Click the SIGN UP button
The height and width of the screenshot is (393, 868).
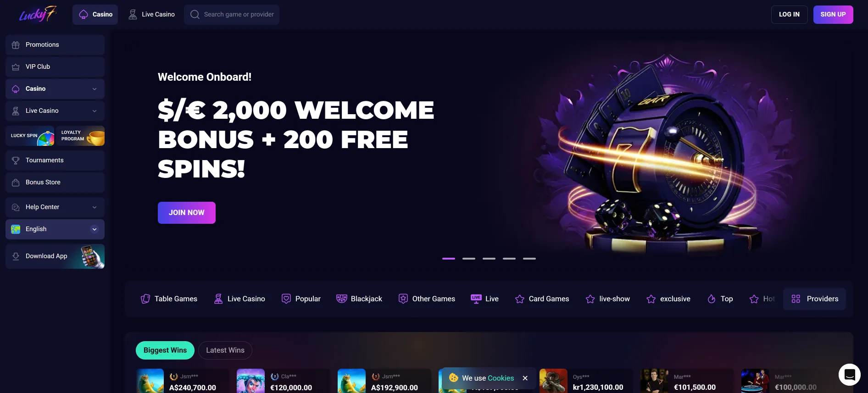(x=833, y=15)
